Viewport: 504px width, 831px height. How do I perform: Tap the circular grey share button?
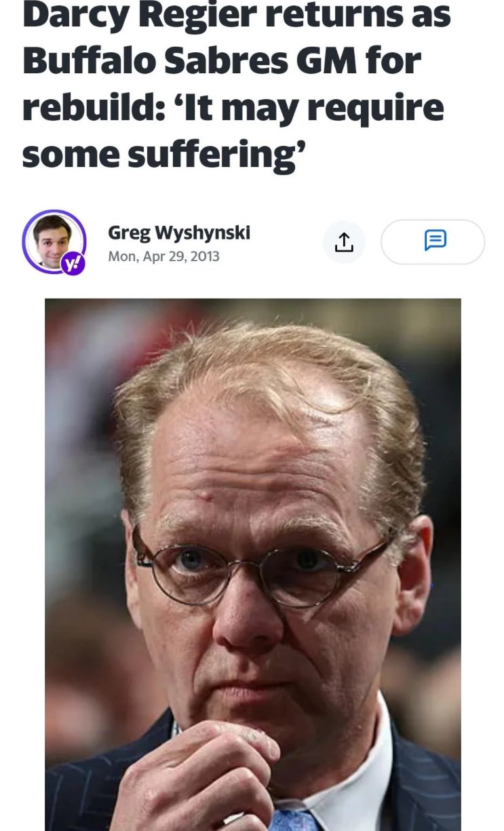click(344, 242)
